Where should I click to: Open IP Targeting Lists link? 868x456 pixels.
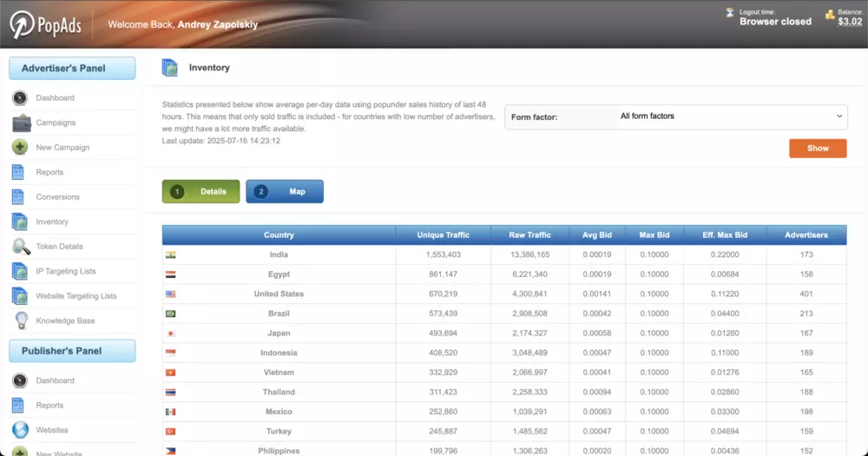pyautogui.click(x=66, y=271)
